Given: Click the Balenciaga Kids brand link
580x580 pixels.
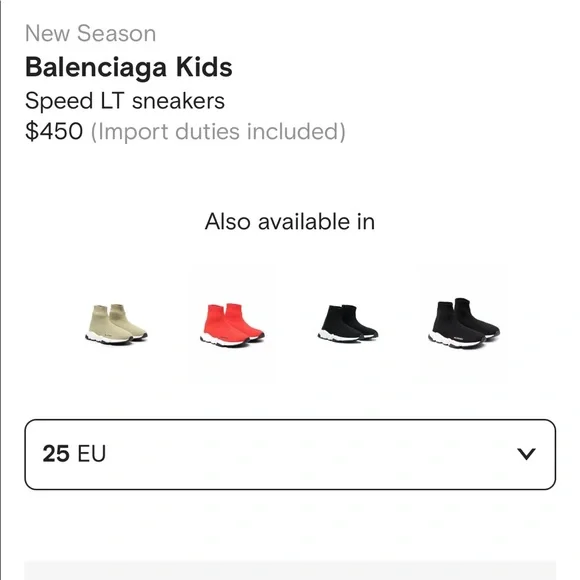Looking at the screenshot, I should [x=129, y=67].
